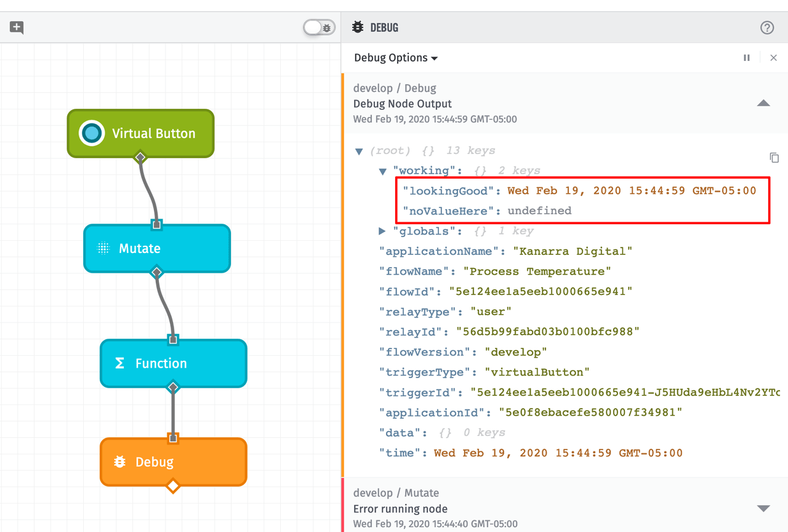Open help via the question mark icon
788x532 pixels.
[x=767, y=27]
